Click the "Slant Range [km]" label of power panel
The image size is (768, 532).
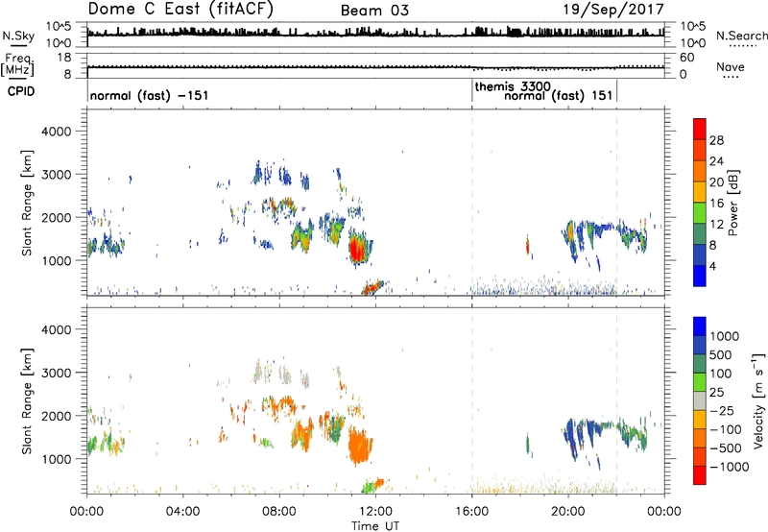27,203
